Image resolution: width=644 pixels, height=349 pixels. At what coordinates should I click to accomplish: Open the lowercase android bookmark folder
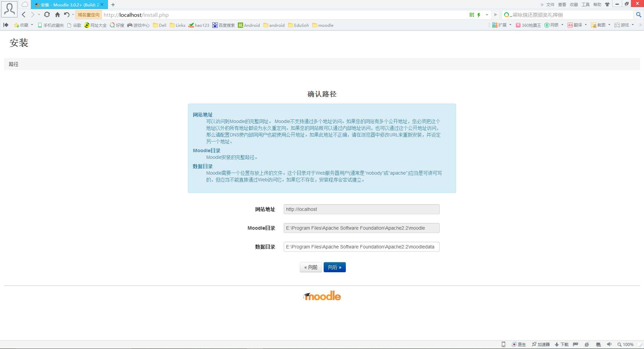click(274, 25)
